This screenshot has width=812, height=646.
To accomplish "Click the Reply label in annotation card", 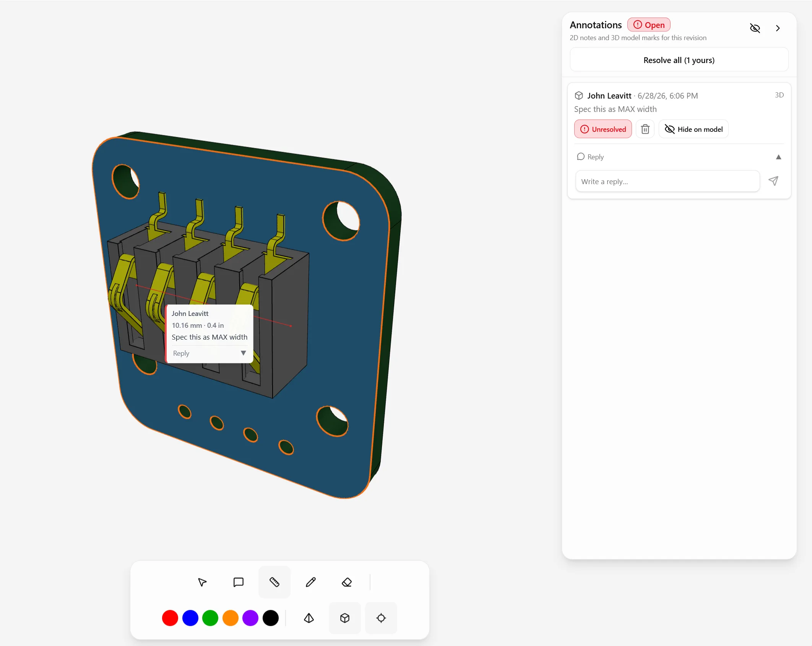I will 596,157.
